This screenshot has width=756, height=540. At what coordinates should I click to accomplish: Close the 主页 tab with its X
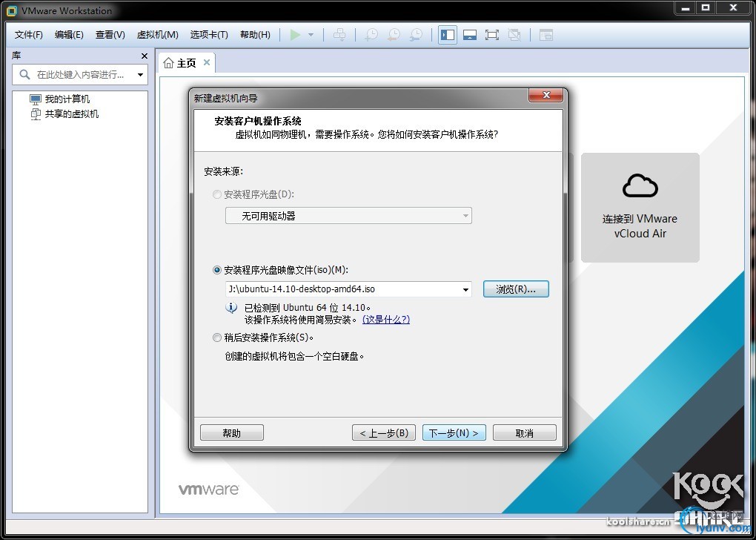point(206,62)
